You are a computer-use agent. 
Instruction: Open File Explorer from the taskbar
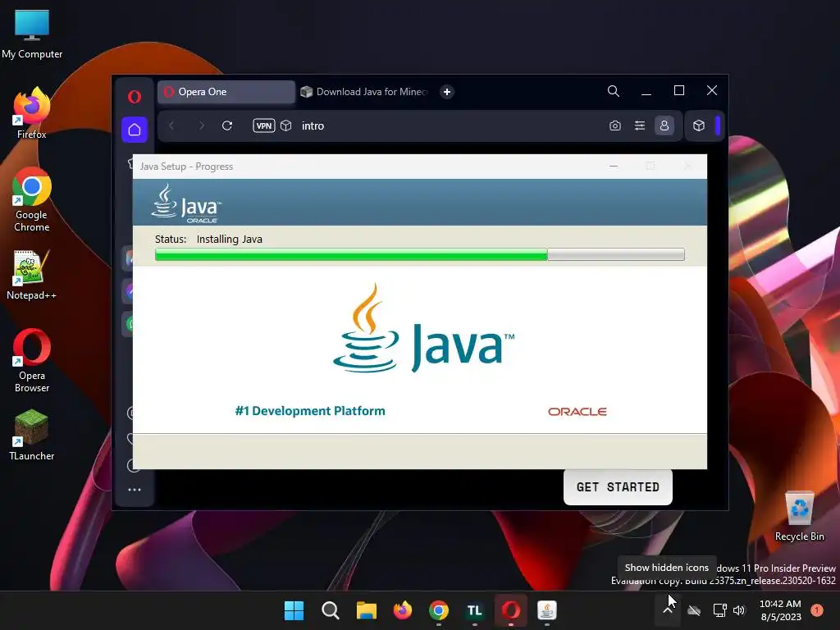click(367, 610)
